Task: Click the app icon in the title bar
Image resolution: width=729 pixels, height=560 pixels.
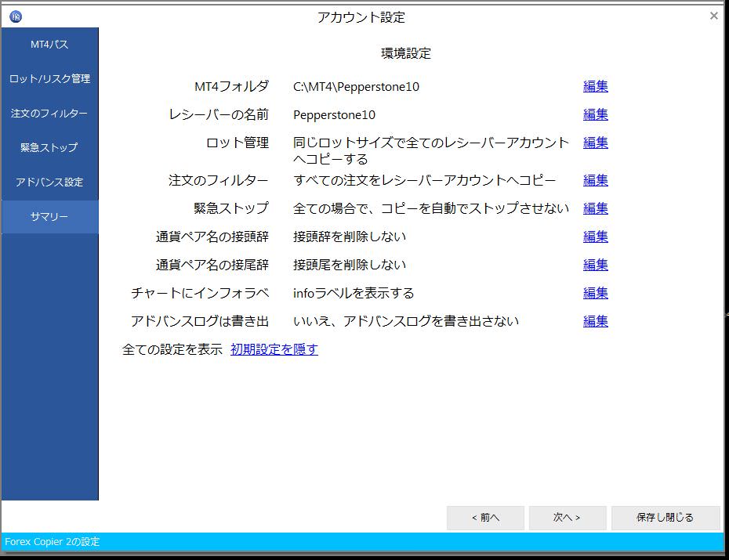Action: pos(16,16)
